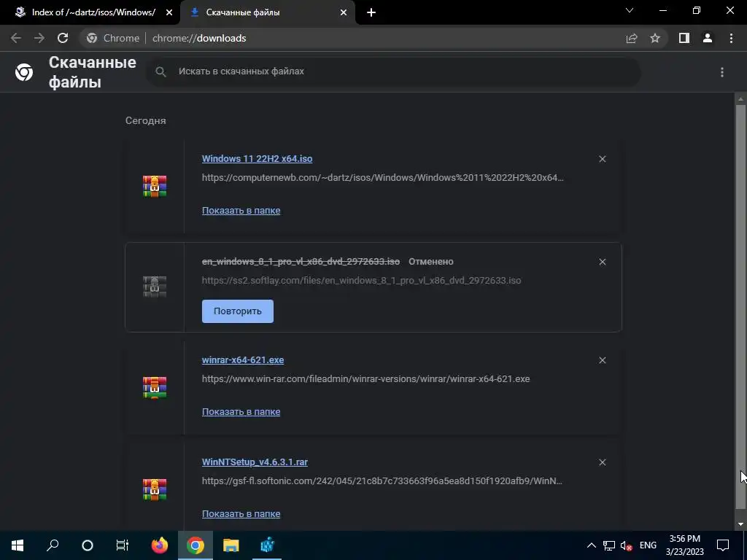Remove winrar-x64-621.exe from the list
The width and height of the screenshot is (747, 560).
tap(602, 360)
